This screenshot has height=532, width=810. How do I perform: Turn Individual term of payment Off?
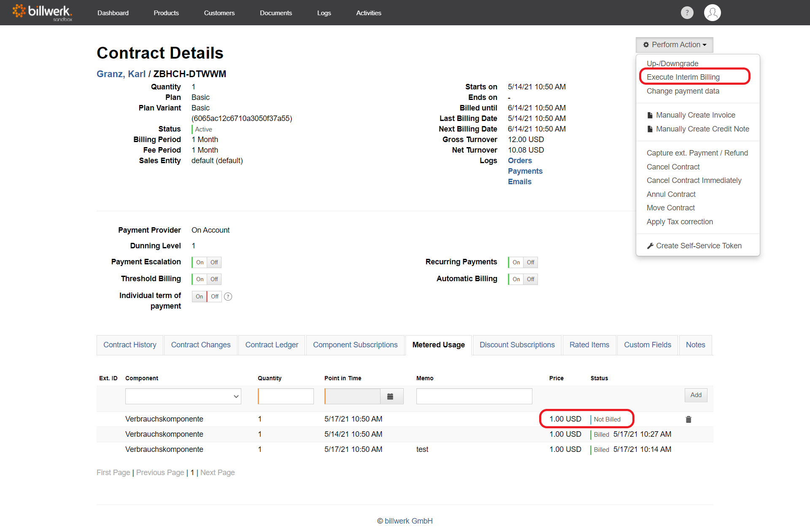click(x=214, y=296)
